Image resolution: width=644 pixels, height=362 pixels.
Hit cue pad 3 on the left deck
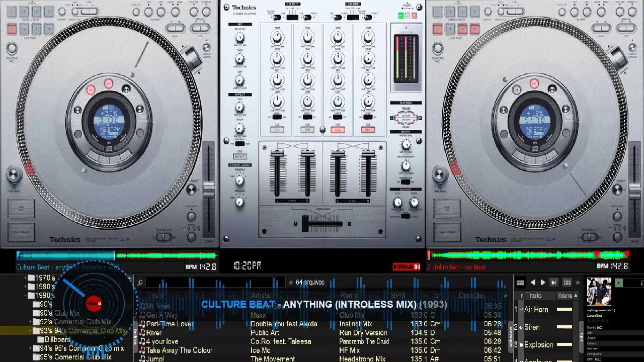37,29
